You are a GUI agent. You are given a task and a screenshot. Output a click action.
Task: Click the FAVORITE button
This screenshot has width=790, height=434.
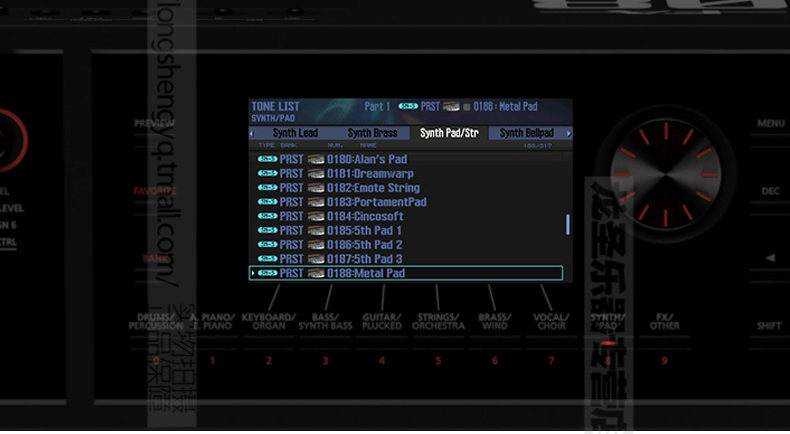click(x=155, y=191)
